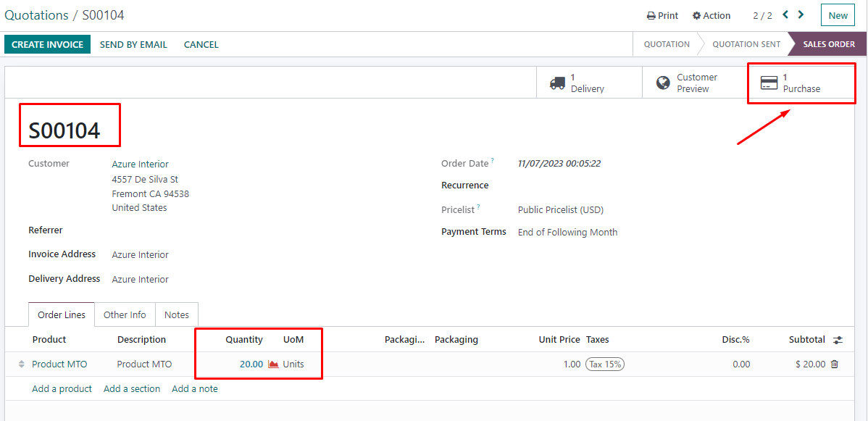Click the Recurrence field
This screenshot has height=421, width=868.
pyautogui.click(x=465, y=186)
